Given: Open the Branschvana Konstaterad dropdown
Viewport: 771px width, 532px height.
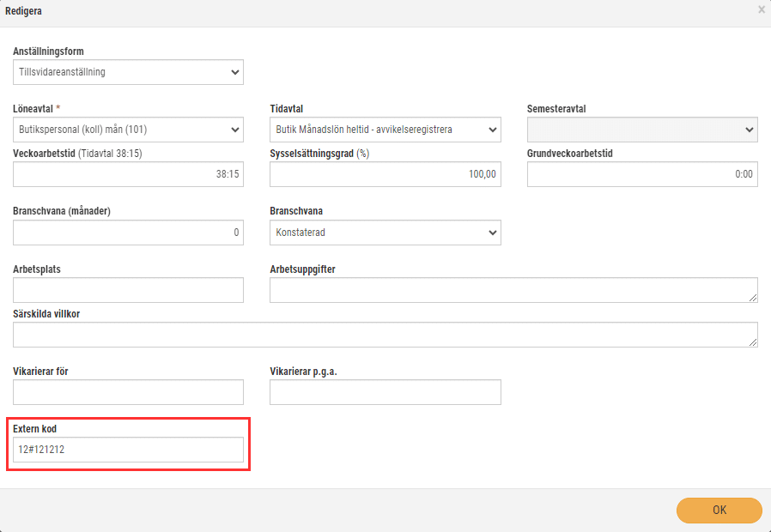Looking at the screenshot, I should click(x=385, y=233).
